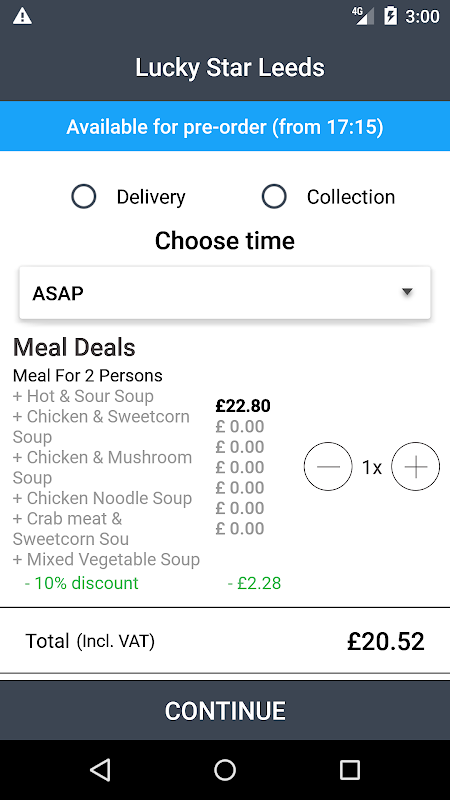Tap the Delivery label text
This screenshot has height=800, width=450.
click(x=151, y=197)
